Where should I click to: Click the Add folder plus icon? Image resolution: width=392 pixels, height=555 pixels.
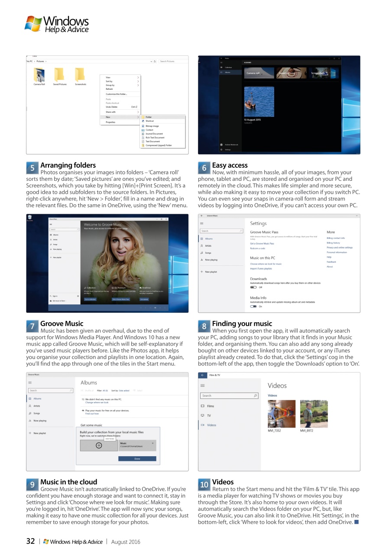coord(98,445)
